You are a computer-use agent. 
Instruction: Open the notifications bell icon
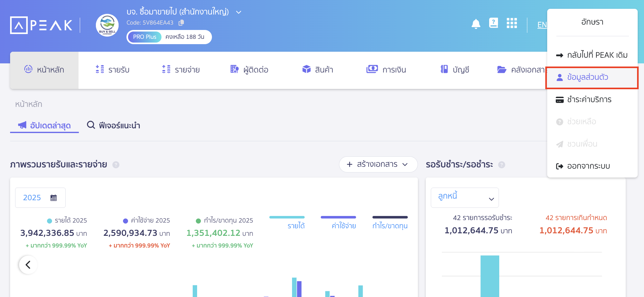(476, 24)
